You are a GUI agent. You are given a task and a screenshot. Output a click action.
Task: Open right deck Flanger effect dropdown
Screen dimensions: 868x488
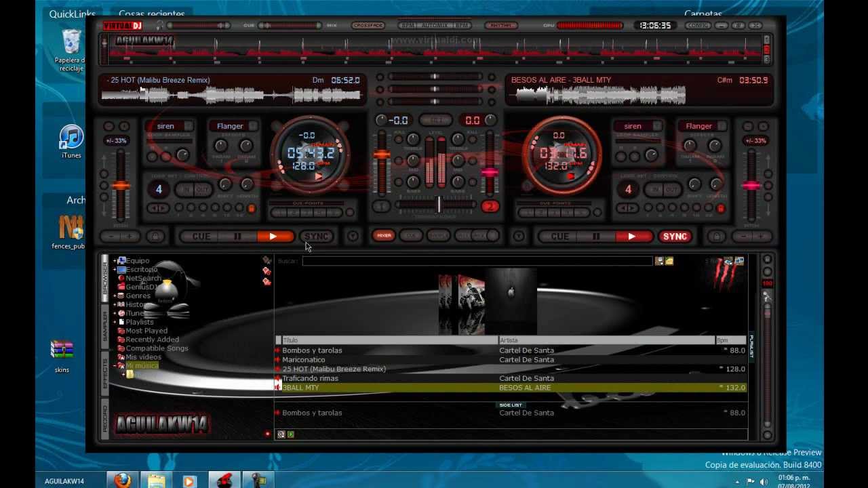point(721,126)
